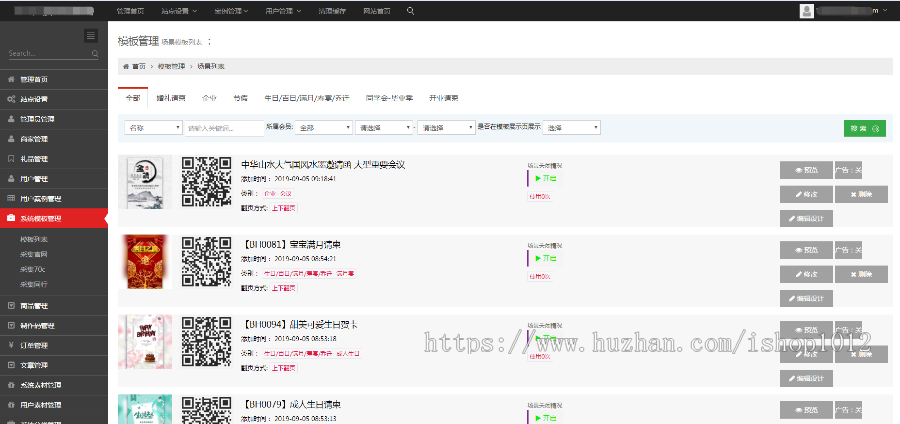
Task: Open 编辑设计 for 中华山水 template
Action: coord(806,219)
